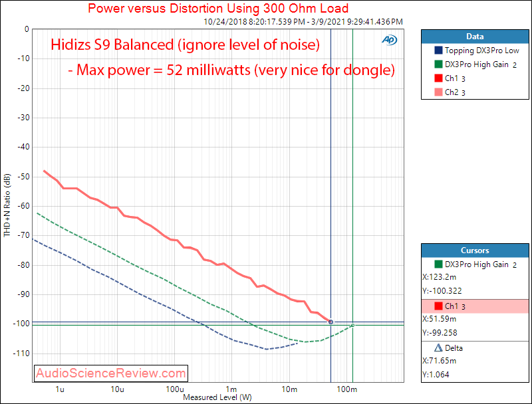Click the navy swatch beside Topping DX3Pro Low
This screenshot has height=404, width=532.
tap(438, 50)
